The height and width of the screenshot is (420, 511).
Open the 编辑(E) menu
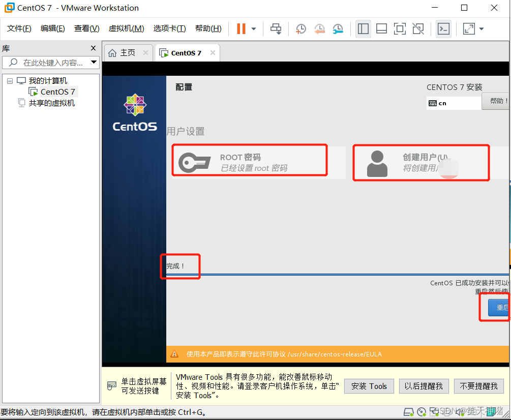tap(53, 28)
